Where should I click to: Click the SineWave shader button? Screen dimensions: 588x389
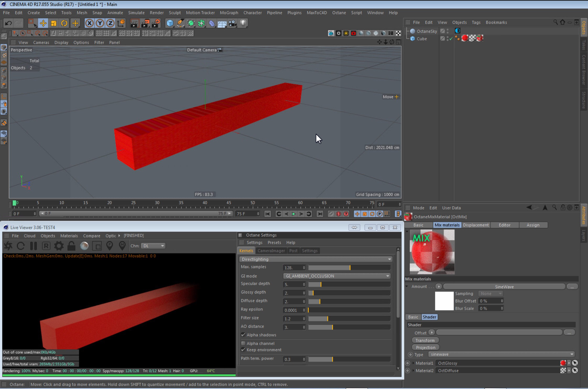click(504, 287)
